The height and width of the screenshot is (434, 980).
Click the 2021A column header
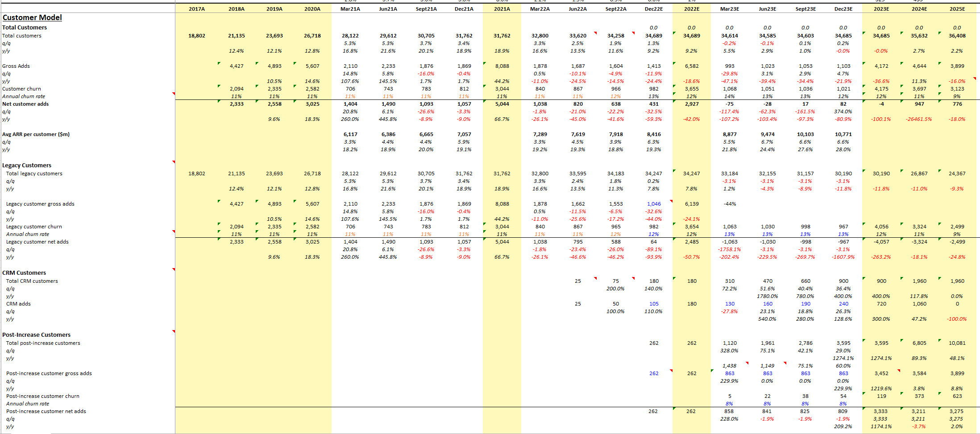[x=502, y=9]
